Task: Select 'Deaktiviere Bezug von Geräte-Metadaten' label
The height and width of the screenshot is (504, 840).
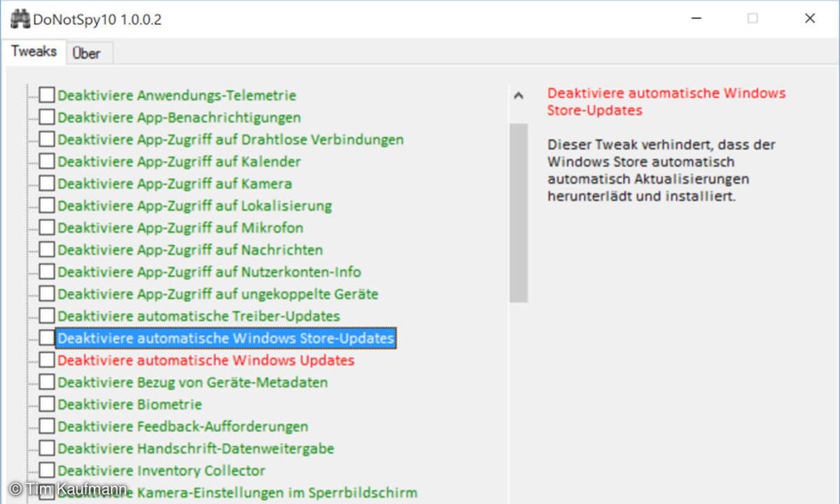Action: click(x=192, y=382)
